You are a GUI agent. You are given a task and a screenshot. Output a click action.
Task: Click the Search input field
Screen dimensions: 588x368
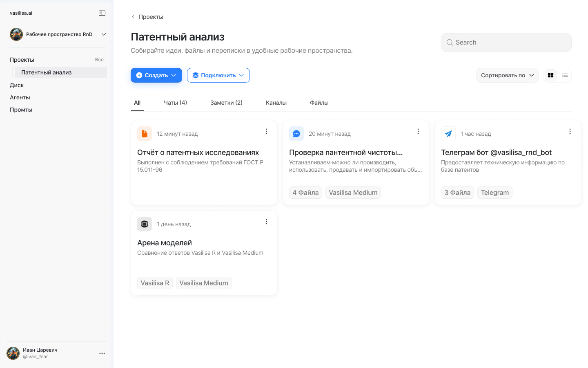(x=506, y=43)
